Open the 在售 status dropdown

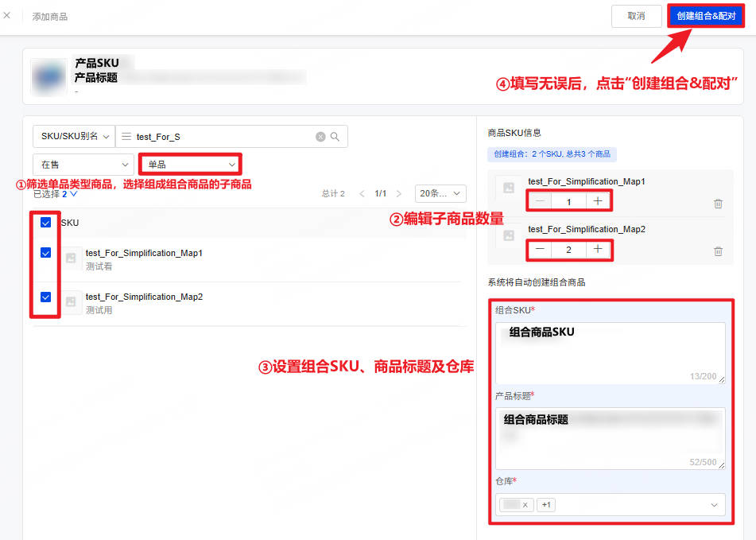tap(83, 165)
